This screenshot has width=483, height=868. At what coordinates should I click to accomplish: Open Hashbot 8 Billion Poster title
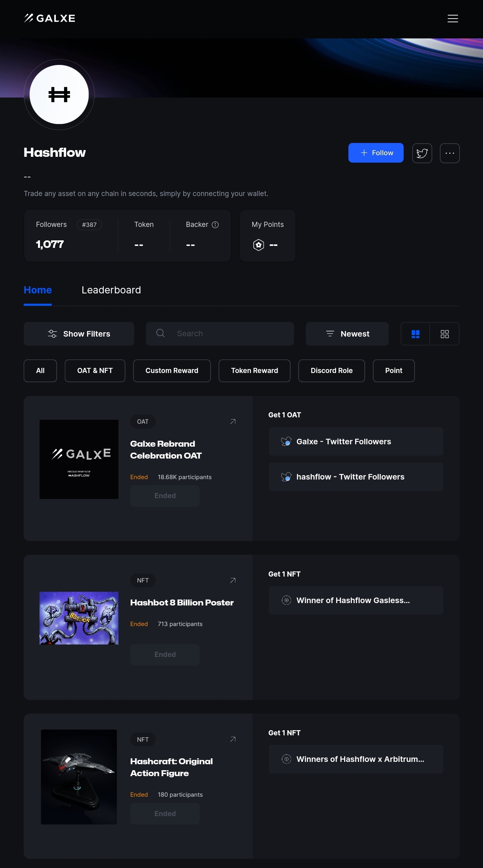pos(182,603)
